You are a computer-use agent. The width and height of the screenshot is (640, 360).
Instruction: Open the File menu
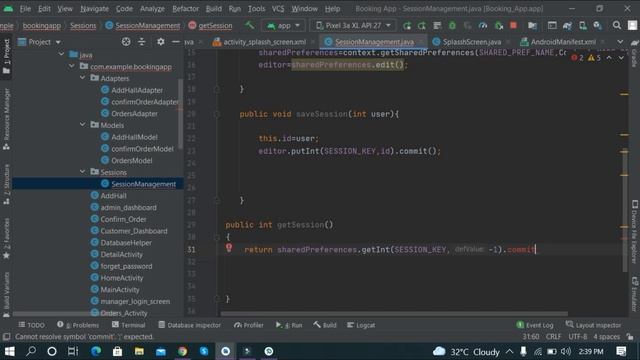(25, 9)
